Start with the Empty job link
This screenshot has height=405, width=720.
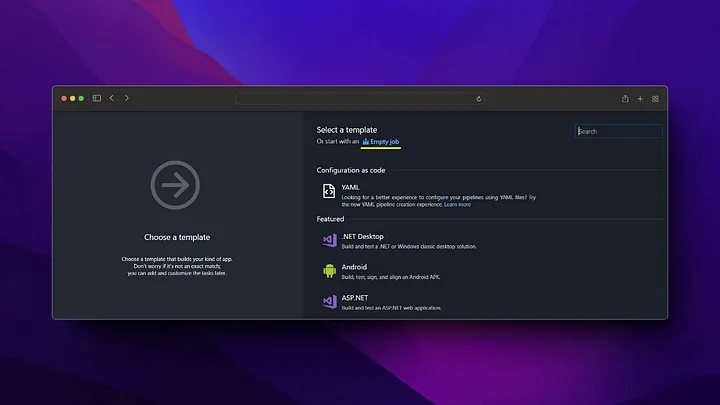pyautogui.click(x=381, y=141)
